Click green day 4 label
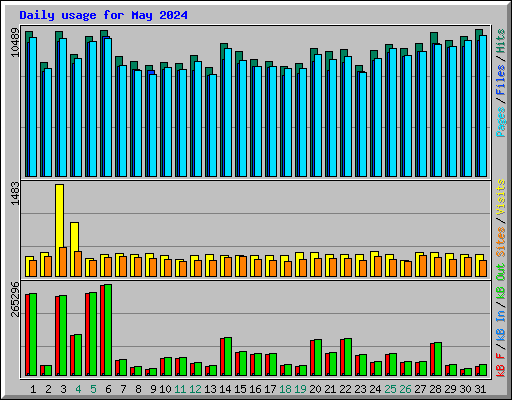 pos(78,389)
